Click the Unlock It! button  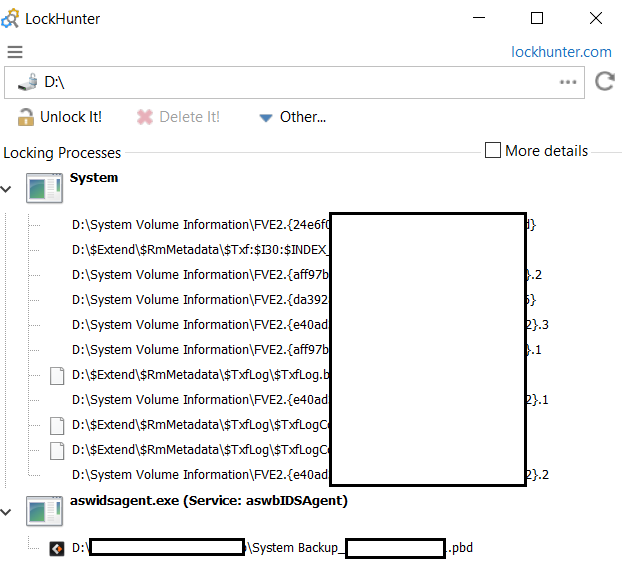(60, 117)
